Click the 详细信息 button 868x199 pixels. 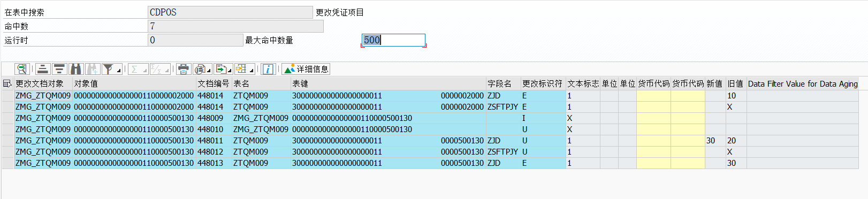click(306, 69)
